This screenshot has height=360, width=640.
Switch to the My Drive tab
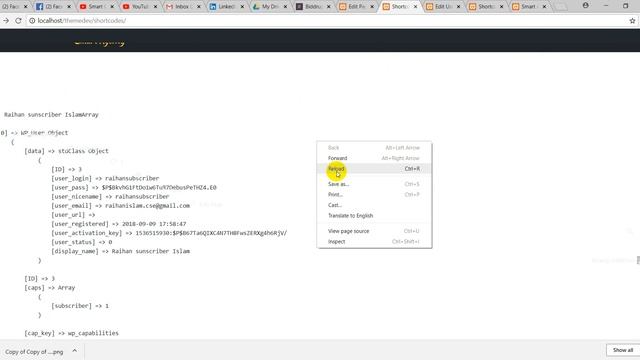pos(269,7)
